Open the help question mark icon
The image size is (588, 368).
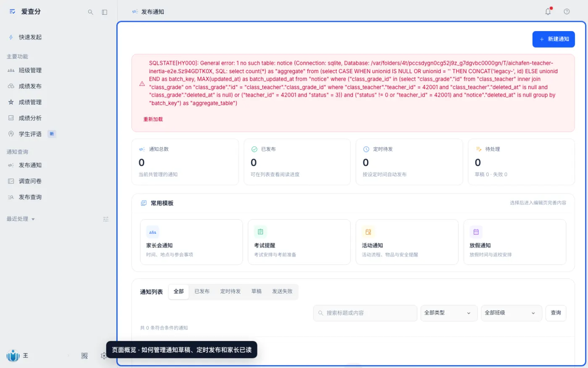click(x=567, y=12)
